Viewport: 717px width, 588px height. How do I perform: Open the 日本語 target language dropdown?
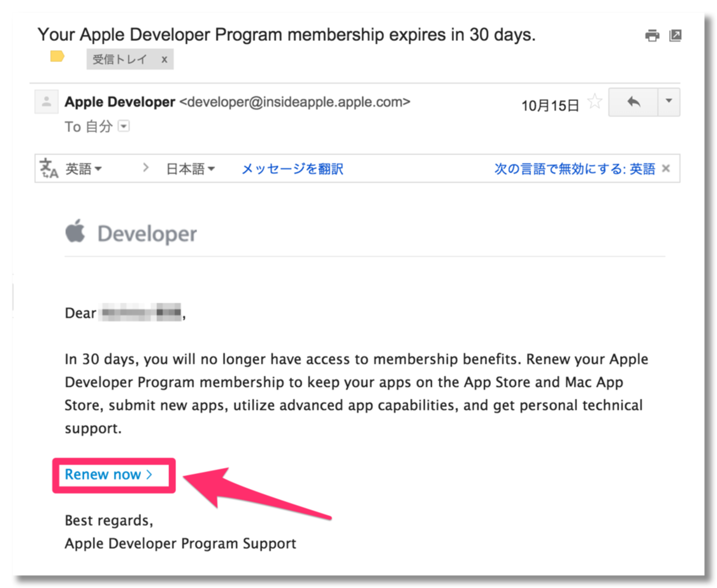[191, 169]
